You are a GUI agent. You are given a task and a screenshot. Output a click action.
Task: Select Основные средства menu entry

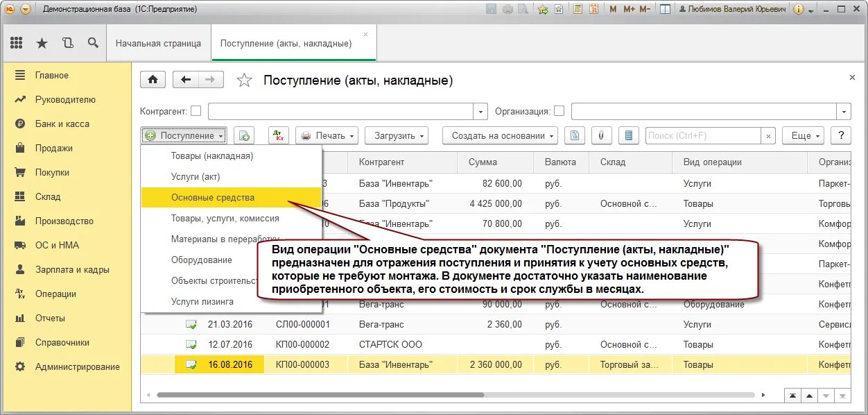click(x=232, y=198)
